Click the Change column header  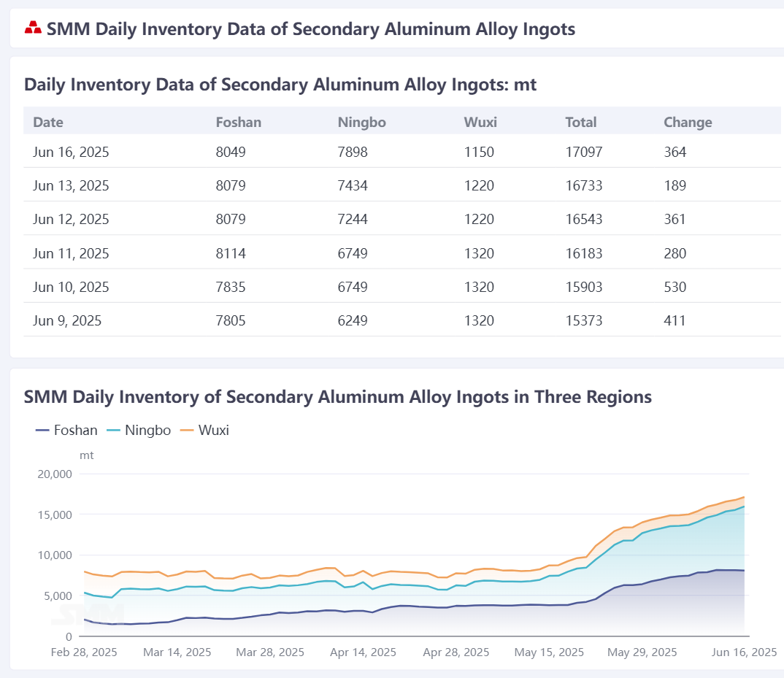click(688, 122)
